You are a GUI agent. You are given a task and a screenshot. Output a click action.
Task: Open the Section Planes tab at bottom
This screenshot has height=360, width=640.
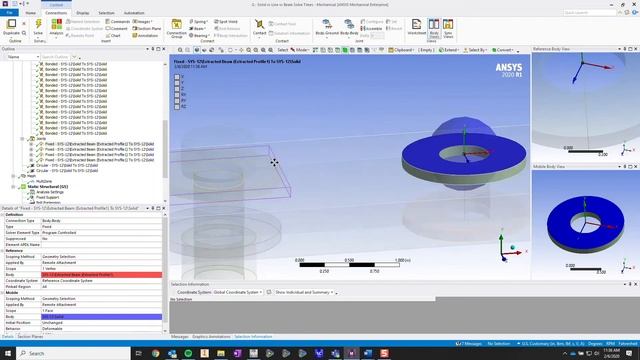coord(30,337)
